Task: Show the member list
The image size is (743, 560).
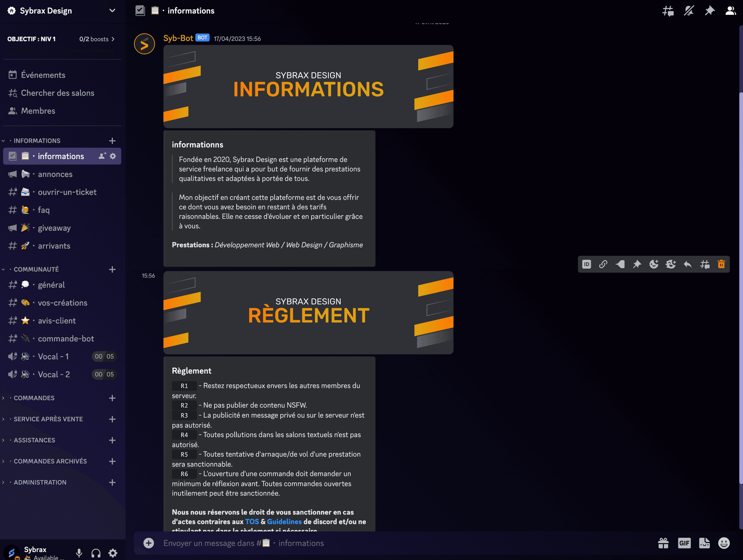Action: click(x=730, y=11)
